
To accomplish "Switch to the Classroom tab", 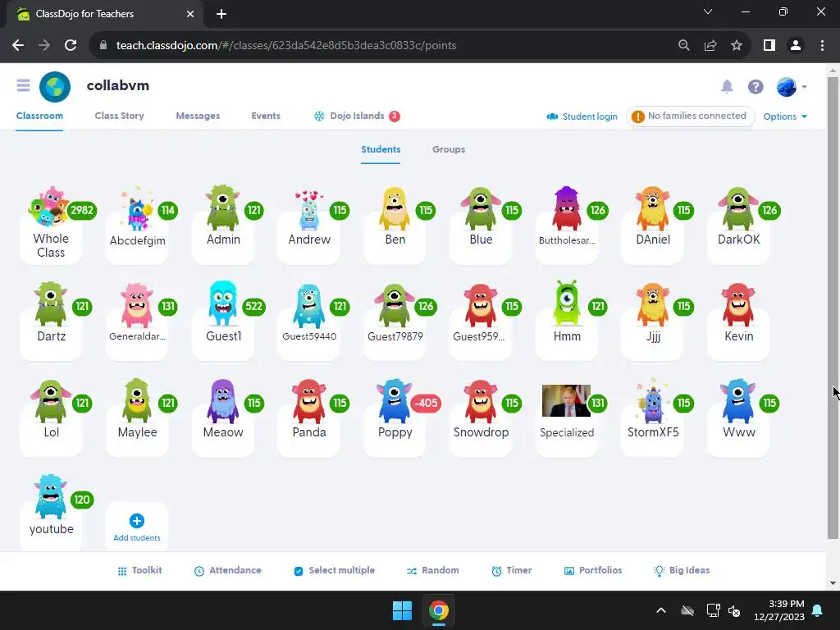I will coord(39,116).
